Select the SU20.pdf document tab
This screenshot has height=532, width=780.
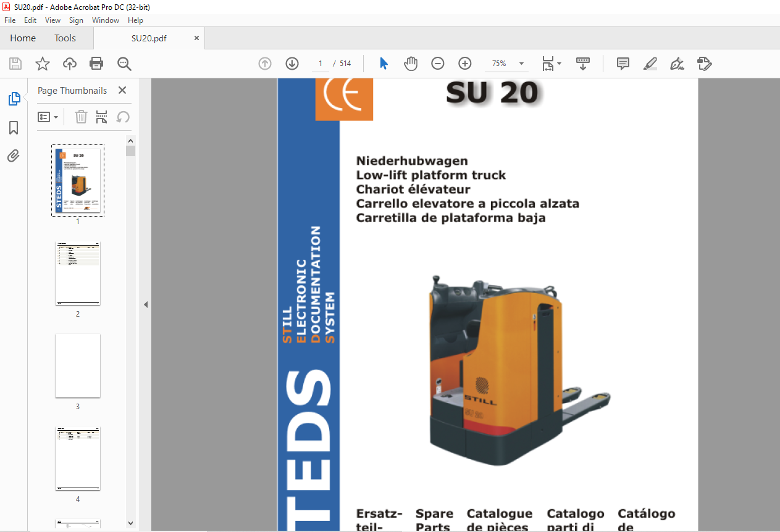tap(149, 38)
